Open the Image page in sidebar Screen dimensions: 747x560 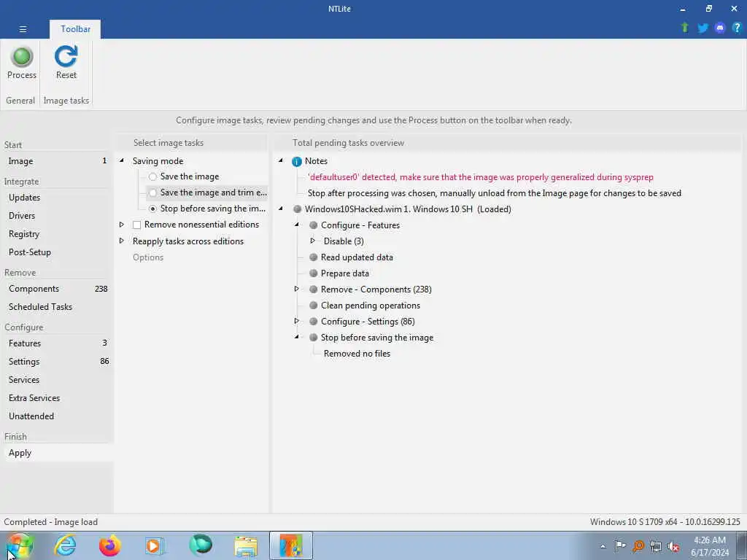57,161
